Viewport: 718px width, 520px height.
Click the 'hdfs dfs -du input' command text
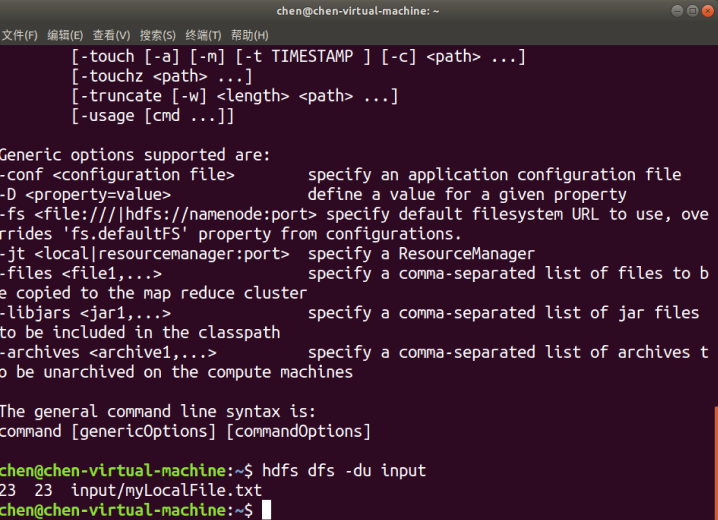coord(343,470)
